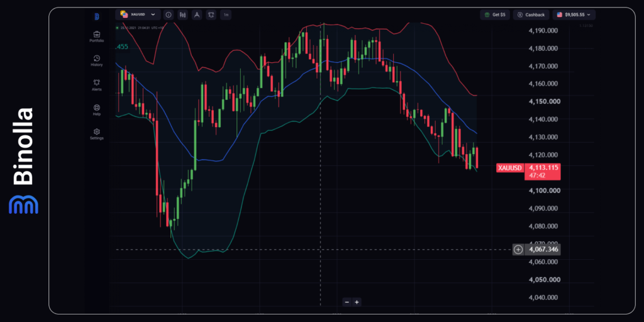Click the 4,160.000 price axis label

[x=543, y=84]
